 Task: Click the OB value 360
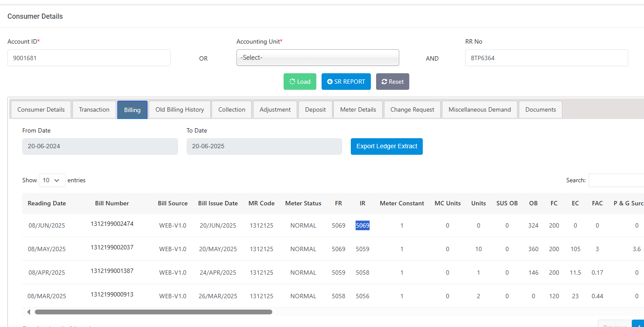click(533, 249)
